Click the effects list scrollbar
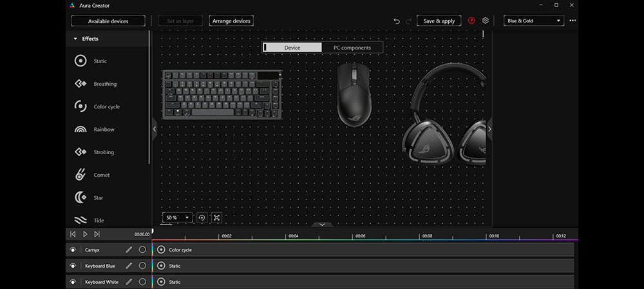Image resolution: width=644 pixels, height=289 pixels. (149, 97)
